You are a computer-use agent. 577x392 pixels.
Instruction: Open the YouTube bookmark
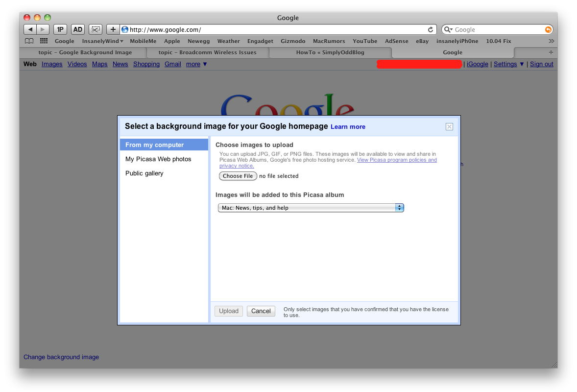coord(365,41)
